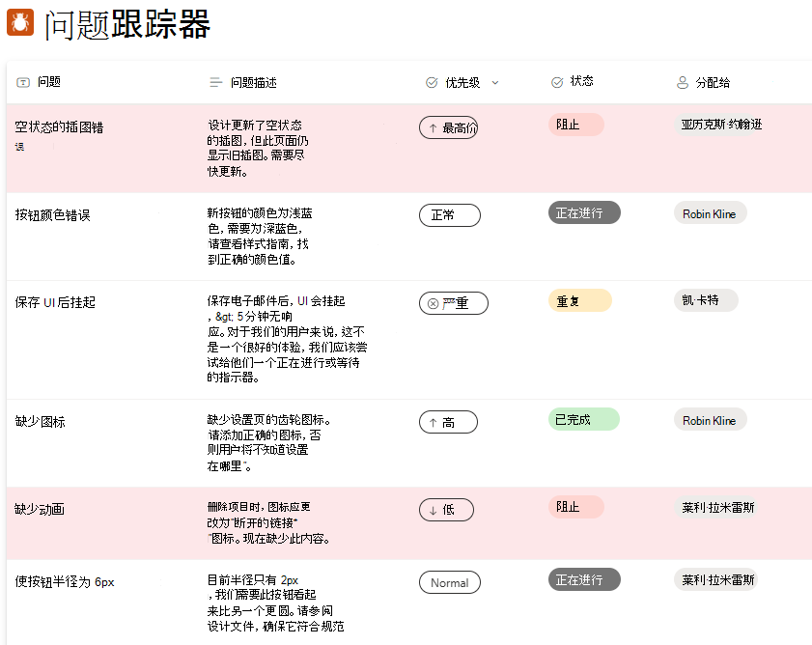Click the circled X icon in 严重 pill

[x=433, y=303]
